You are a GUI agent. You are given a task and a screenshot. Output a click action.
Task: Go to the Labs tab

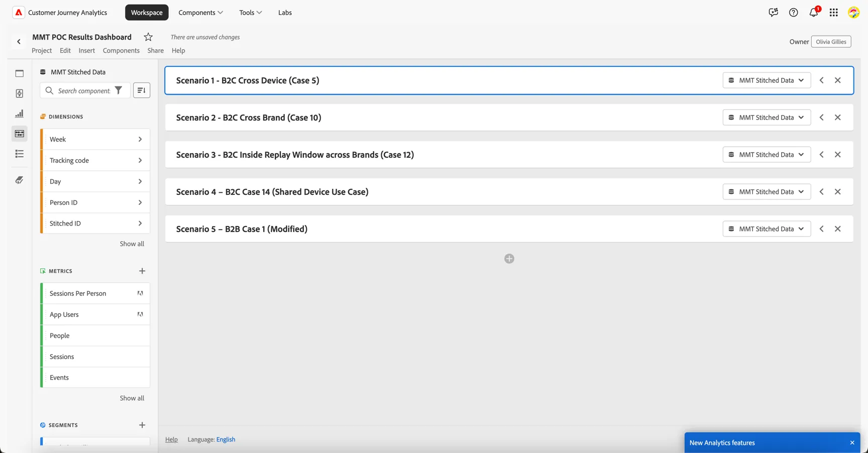(x=285, y=13)
